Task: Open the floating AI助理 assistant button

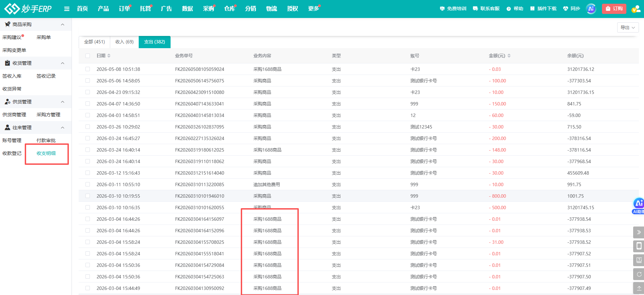Action: pyautogui.click(x=639, y=206)
